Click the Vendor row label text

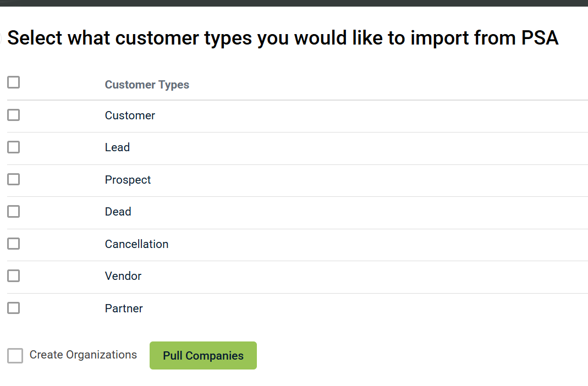coord(123,276)
